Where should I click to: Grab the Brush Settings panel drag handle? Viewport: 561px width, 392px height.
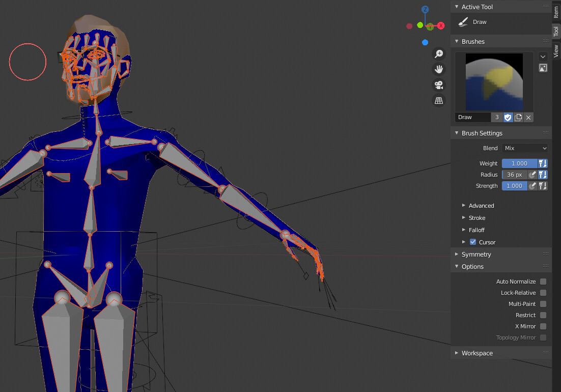546,133
